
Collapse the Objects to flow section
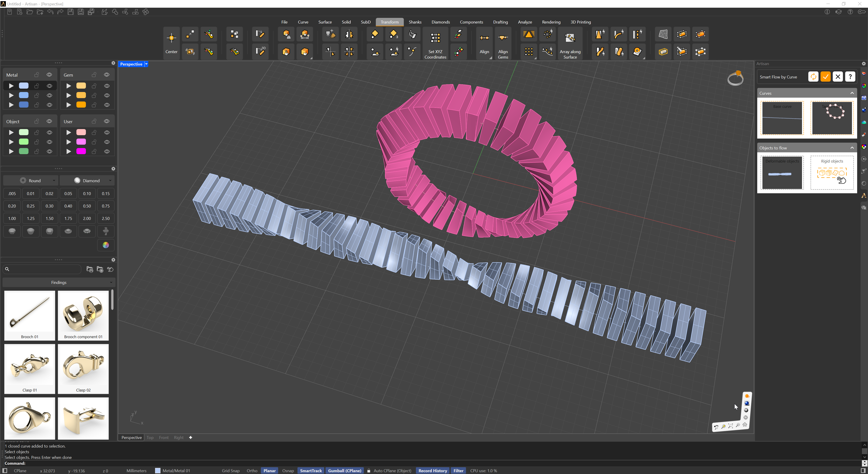point(852,148)
